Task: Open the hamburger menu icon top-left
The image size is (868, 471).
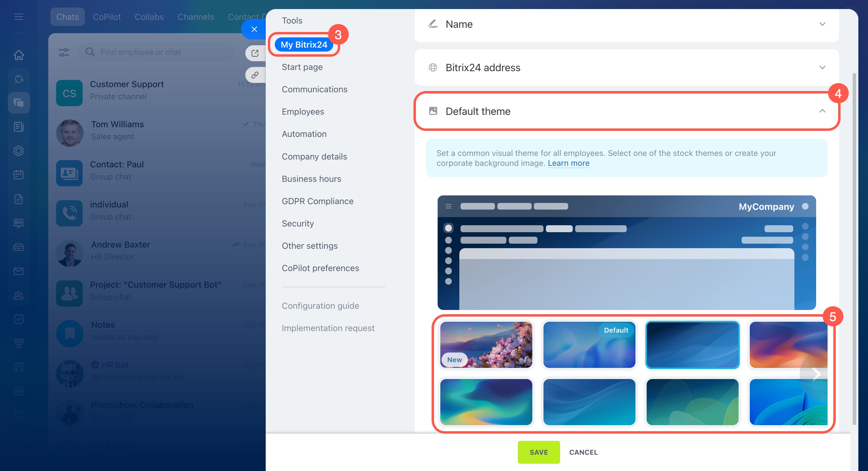Action: click(x=19, y=17)
